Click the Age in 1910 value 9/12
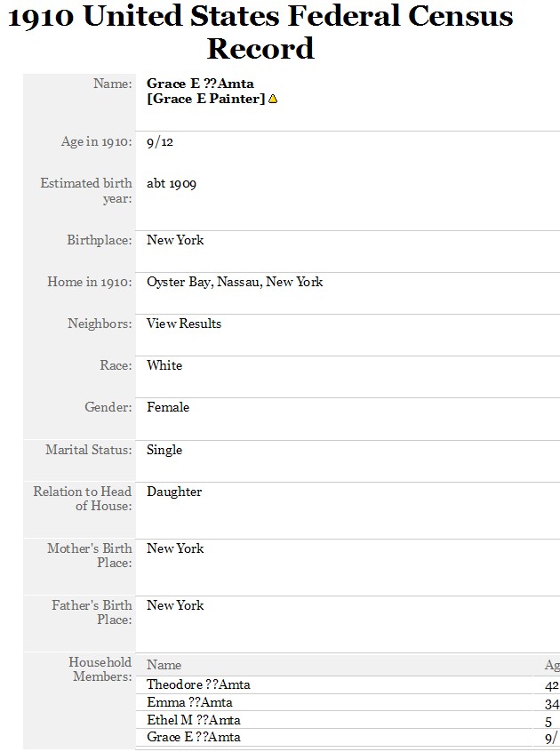Viewport: 560px width, 752px height. (x=160, y=142)
